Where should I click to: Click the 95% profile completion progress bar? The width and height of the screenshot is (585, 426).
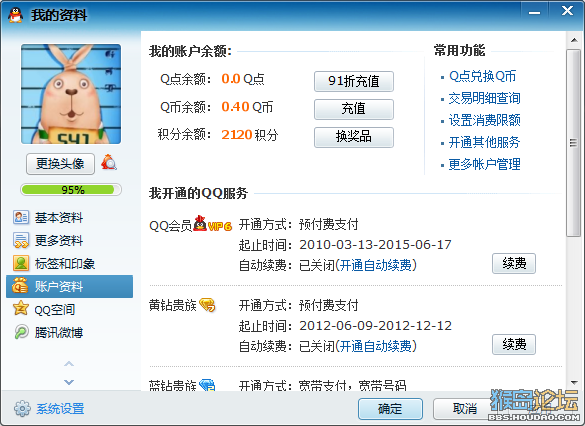[71, 190]
